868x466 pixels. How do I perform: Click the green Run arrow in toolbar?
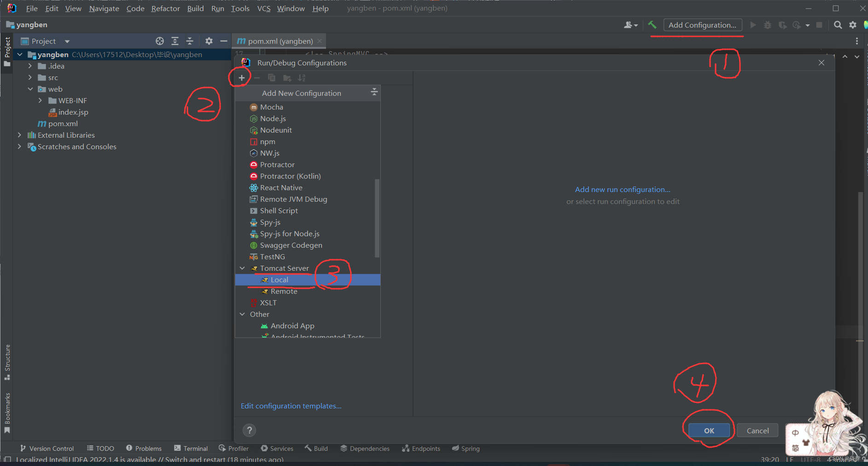point(753,25)
